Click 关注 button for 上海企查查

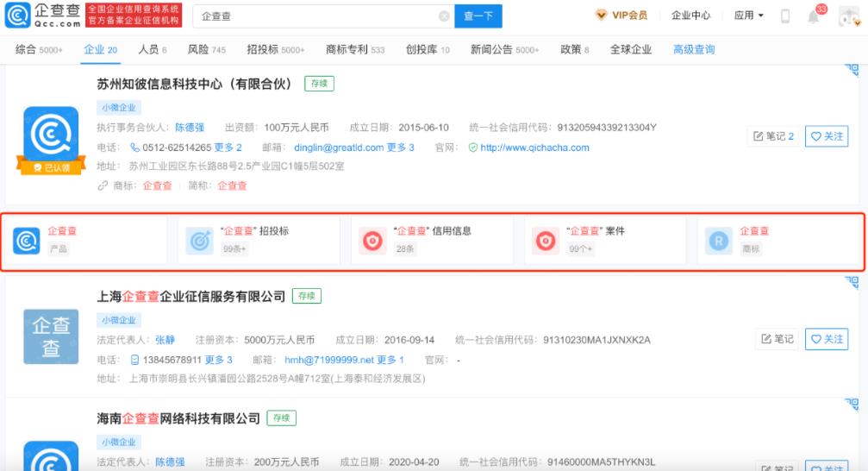[827, 339]
